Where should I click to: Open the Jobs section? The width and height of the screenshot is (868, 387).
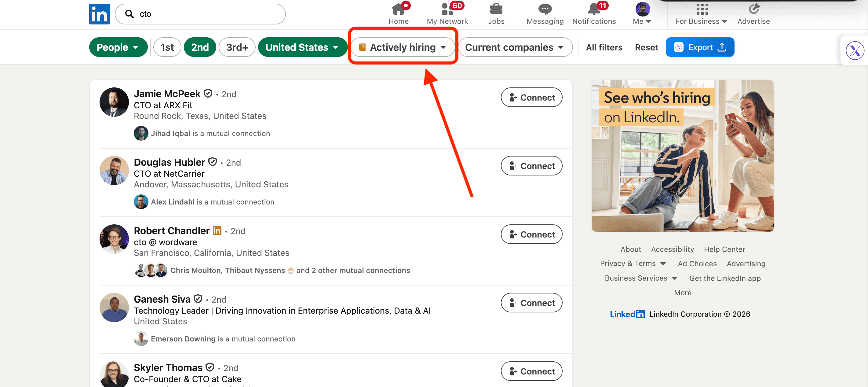tap(496, 13)
